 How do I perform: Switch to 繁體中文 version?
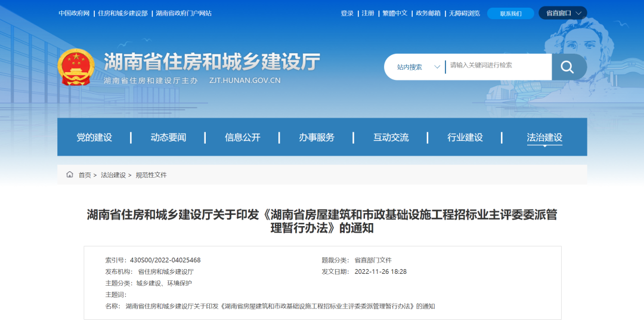(395, 13)
